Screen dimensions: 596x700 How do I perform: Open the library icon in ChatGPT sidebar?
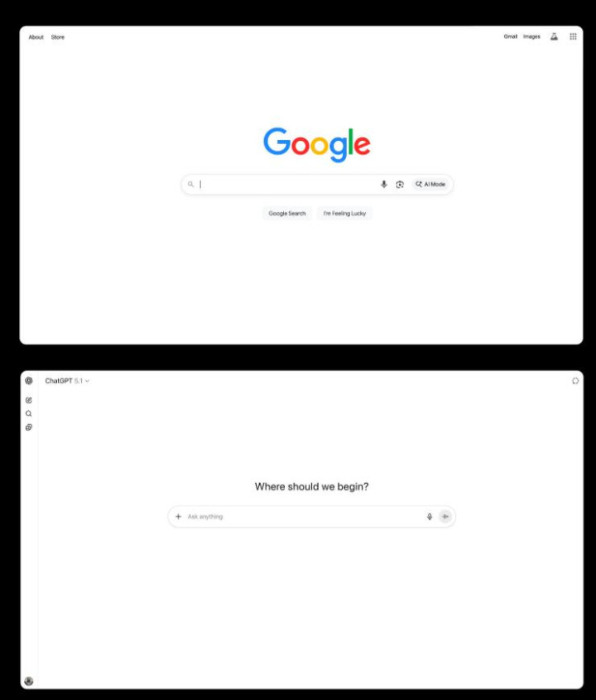29,427
